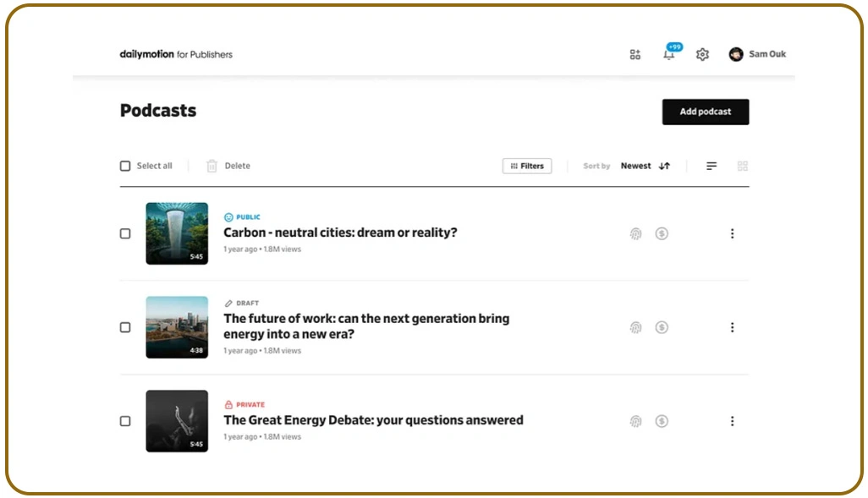Open the Carbon-neutral cities podcast title link
868x498 pixels.
[341, 232]
